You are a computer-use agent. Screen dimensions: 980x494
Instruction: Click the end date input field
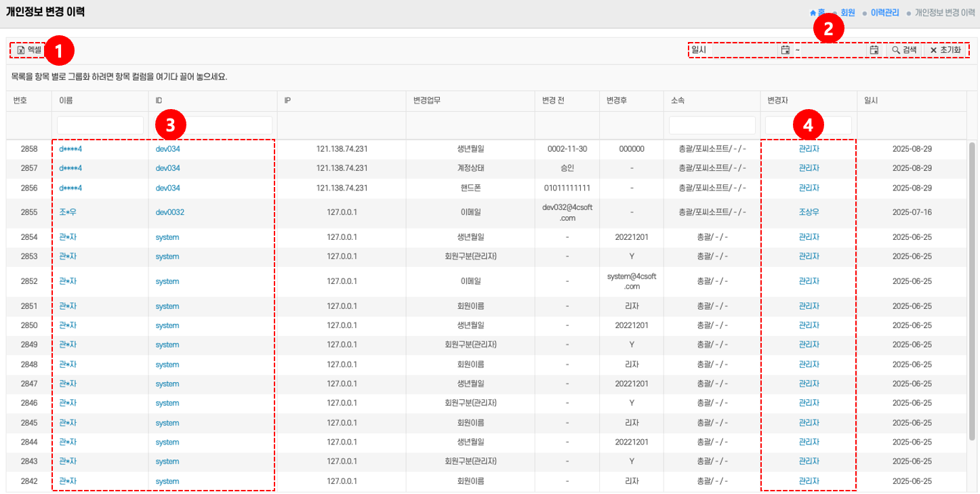(834, 50)
